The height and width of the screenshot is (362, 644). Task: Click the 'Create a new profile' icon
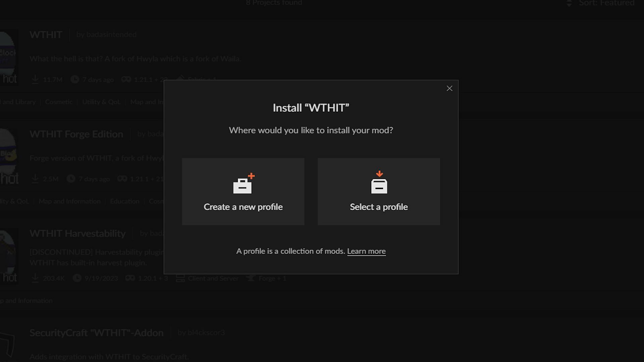[243, 183]
